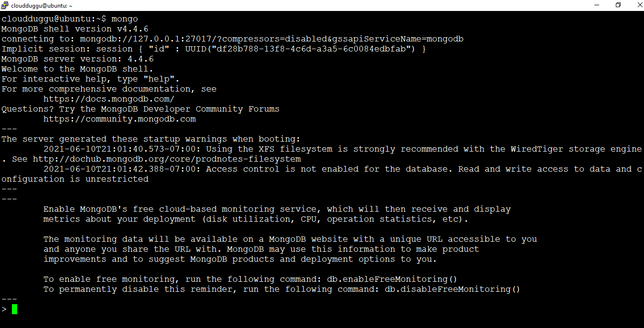Click the terminal application icon in title bar

click(5, 5)
